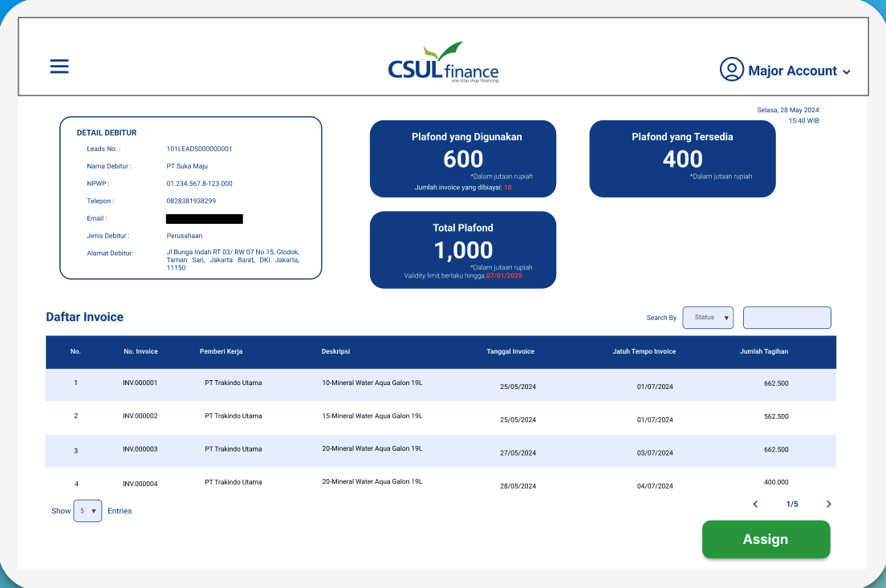Viewport: 886px width, 588px height.
Task: Expand the Major Account dropdown arrow
Action: [x=847, y=71]
